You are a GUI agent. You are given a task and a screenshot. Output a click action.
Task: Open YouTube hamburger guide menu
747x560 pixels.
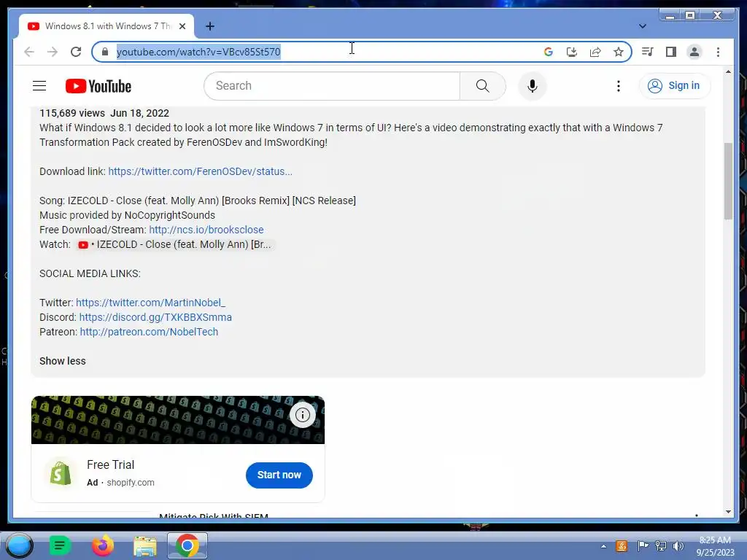(x=39, y=86)
